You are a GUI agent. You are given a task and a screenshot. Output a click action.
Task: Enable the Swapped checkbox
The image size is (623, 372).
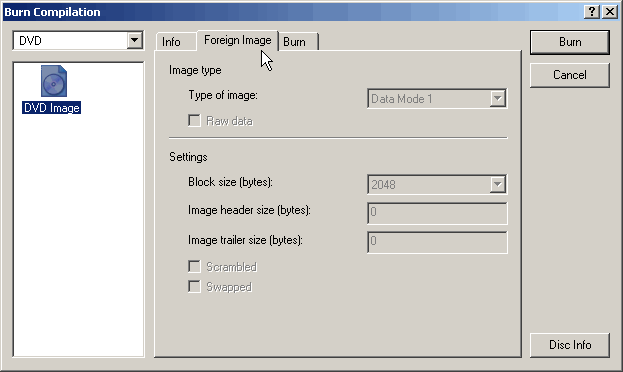194,287
